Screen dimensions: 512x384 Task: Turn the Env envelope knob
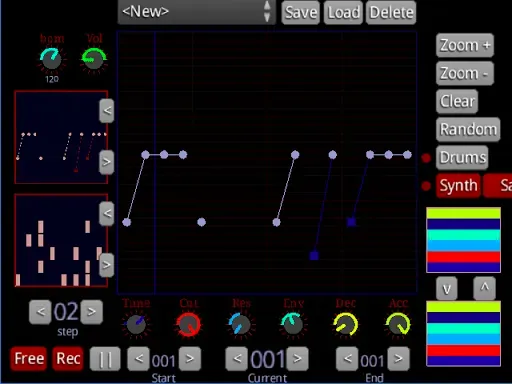pyautogui.click(x=292, y=324)
